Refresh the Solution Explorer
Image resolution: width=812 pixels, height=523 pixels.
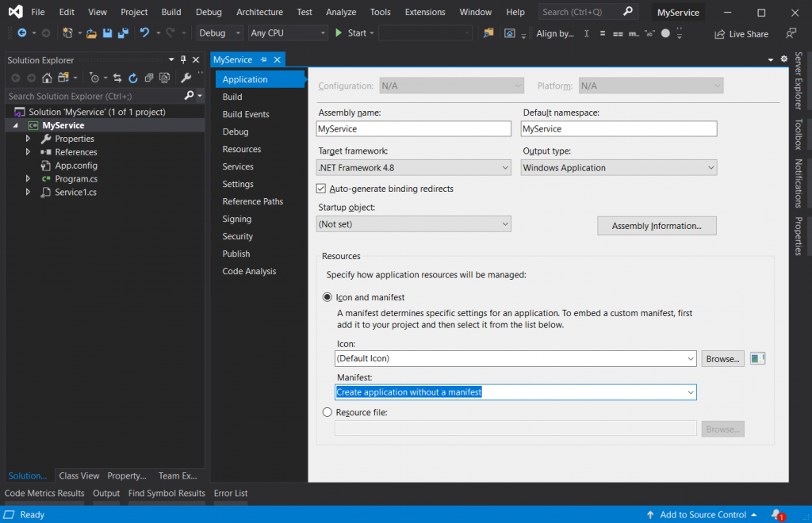pyautogui.click(x=133, y=78)
